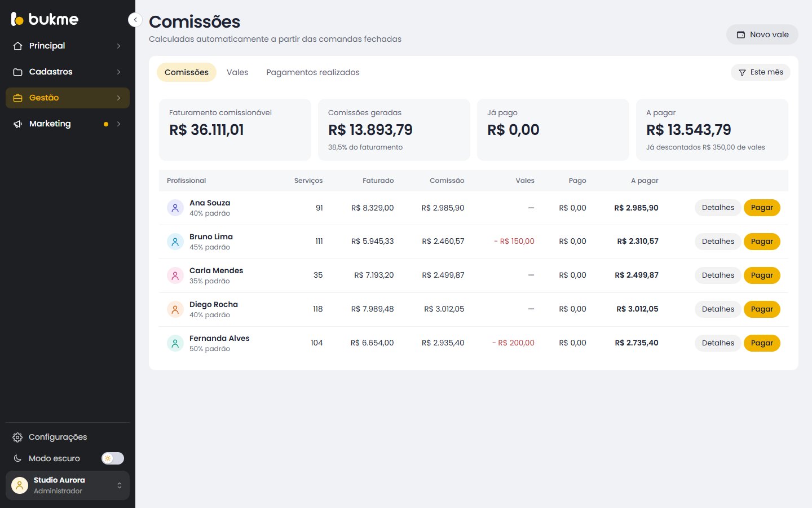Click the Faturamento comissionável card

(235, 130)
